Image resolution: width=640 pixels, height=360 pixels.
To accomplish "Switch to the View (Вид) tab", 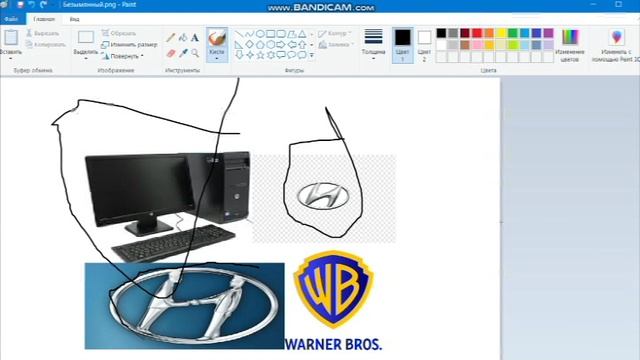I will pos(74,19).
